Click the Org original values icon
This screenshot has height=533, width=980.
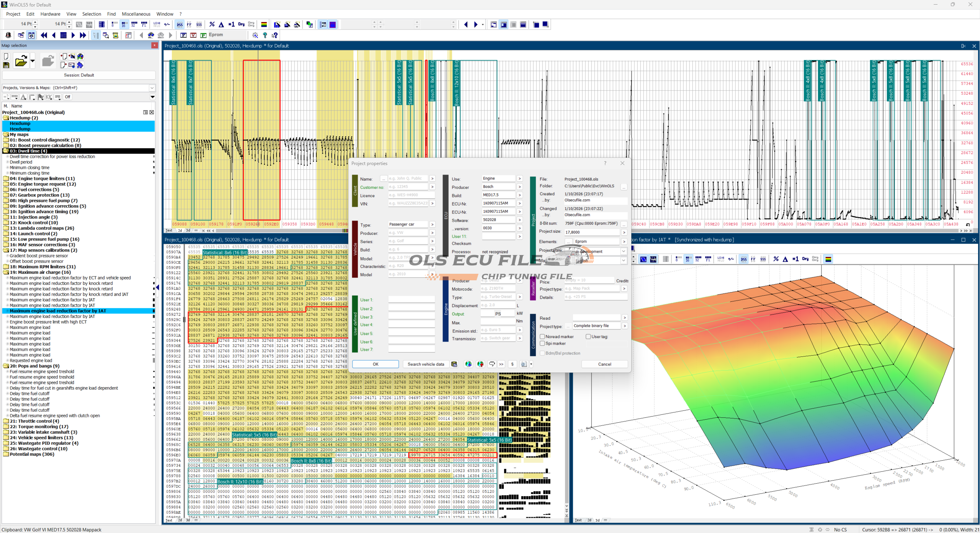pos(241,25)
